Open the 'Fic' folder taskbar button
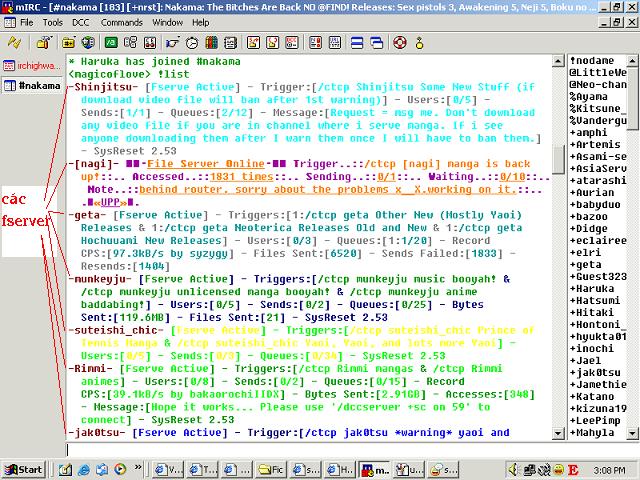 271,470
